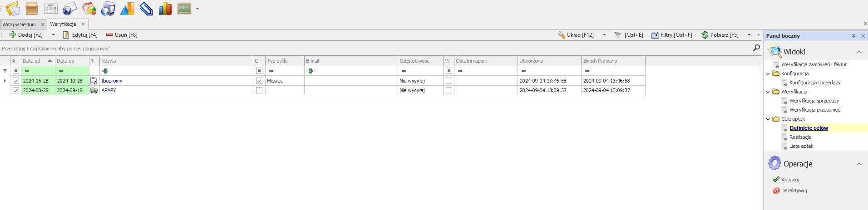Open the newspaper icon in top toolbar
This screenshot has width=868, height=210.
[x=50, y=9]
